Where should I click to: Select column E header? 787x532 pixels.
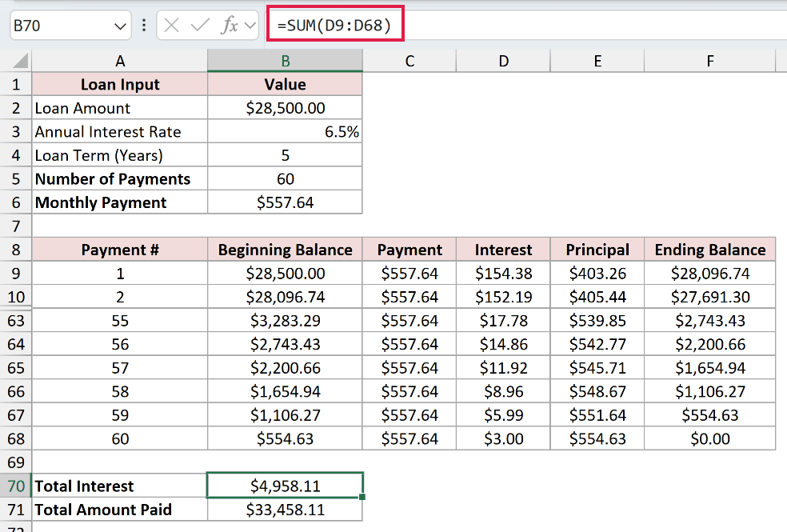[x=597, y=61]
